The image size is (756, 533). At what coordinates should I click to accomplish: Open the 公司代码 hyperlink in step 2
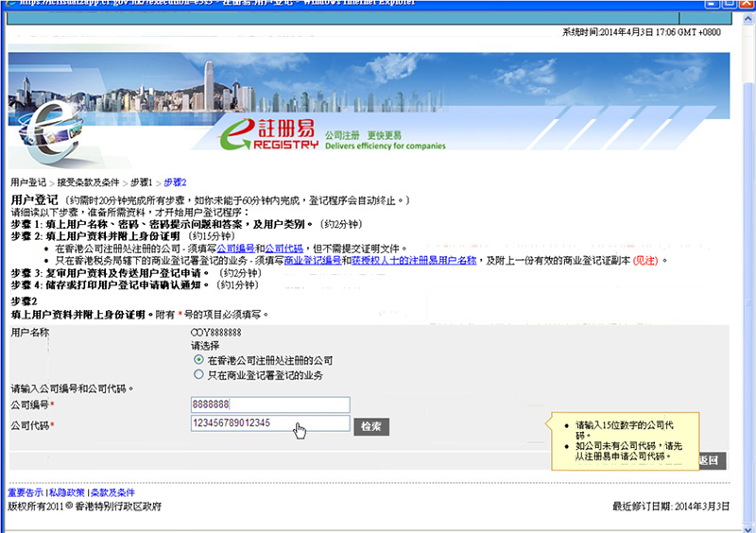pos(284,249)
